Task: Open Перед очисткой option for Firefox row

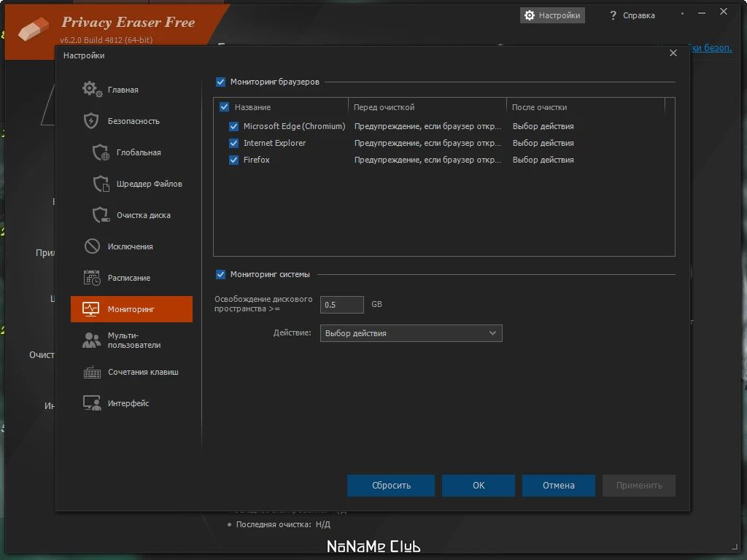Action: 427,160
